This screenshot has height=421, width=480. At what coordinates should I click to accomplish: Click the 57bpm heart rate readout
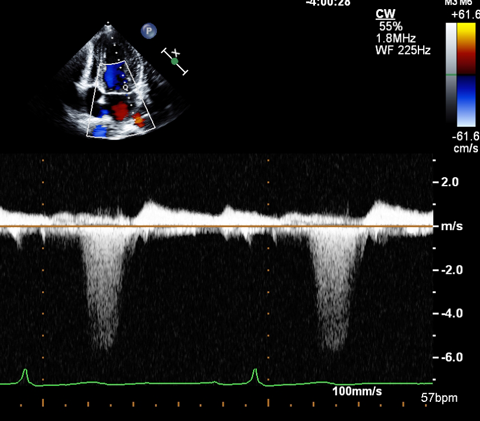[439, 398]
